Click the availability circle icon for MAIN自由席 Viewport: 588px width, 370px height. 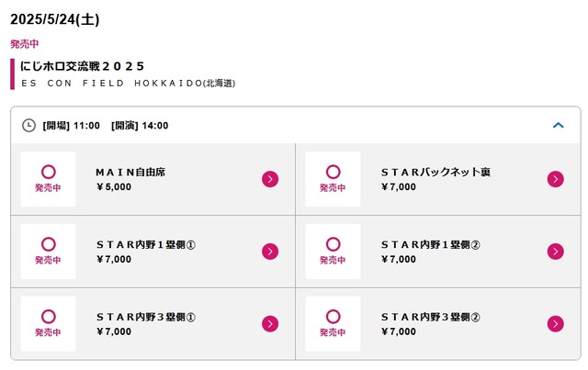coord(49,172)
